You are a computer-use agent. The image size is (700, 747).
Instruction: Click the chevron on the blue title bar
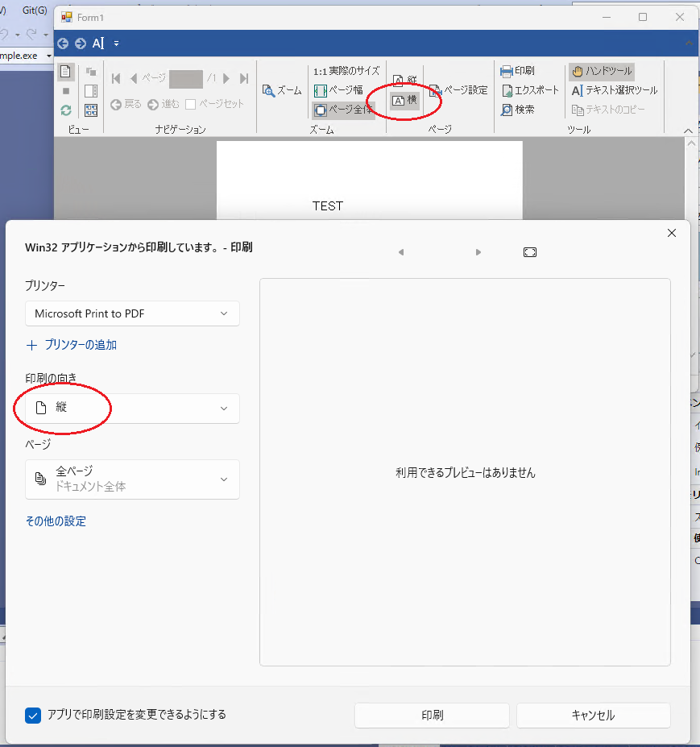(689, 44)
